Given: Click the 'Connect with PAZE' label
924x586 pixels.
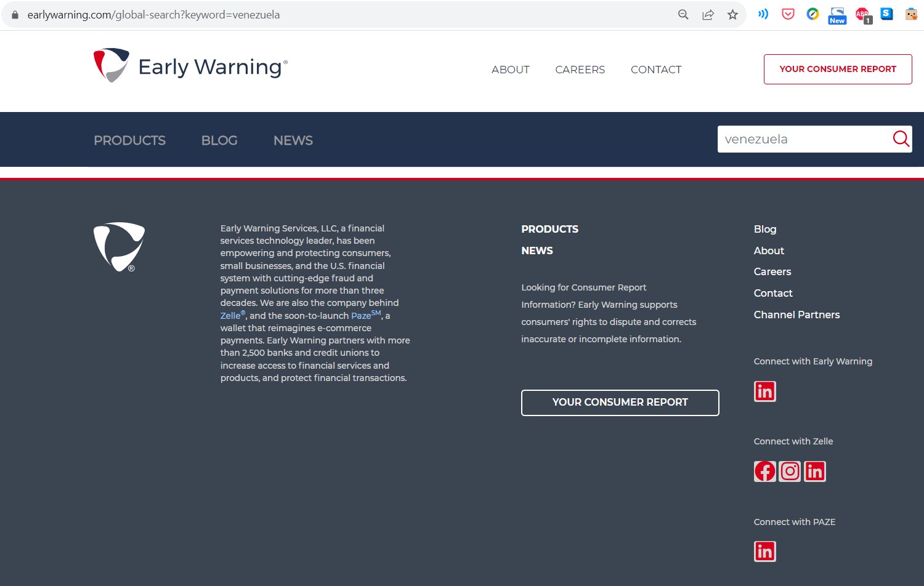Looking at the screenshot, I should pyautogui.click(x=795, y=522).
